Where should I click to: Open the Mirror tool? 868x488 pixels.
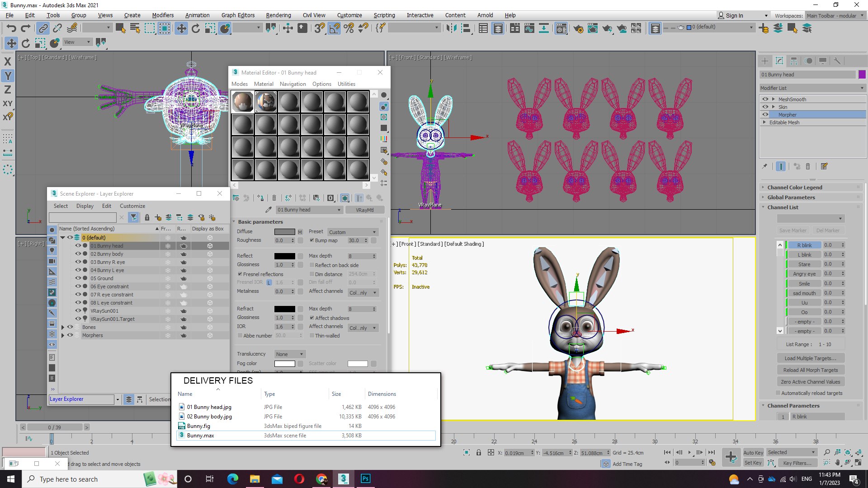[451, 28]
